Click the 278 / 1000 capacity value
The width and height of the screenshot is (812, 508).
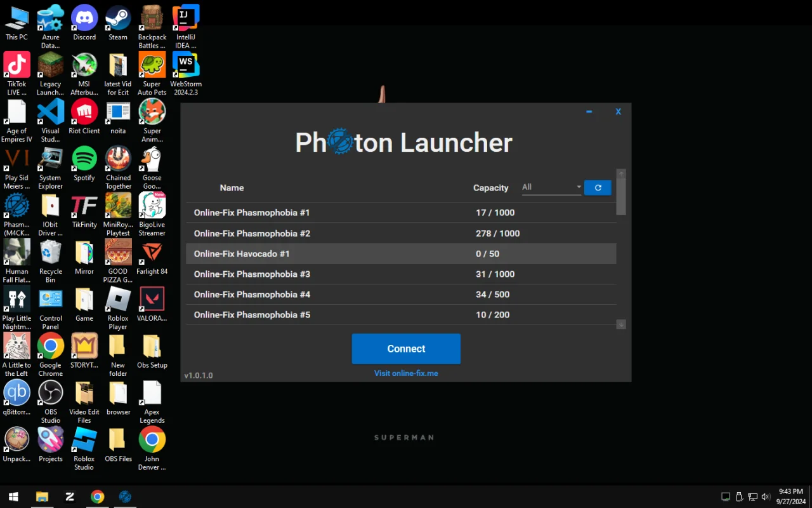(x=497, y=233)
